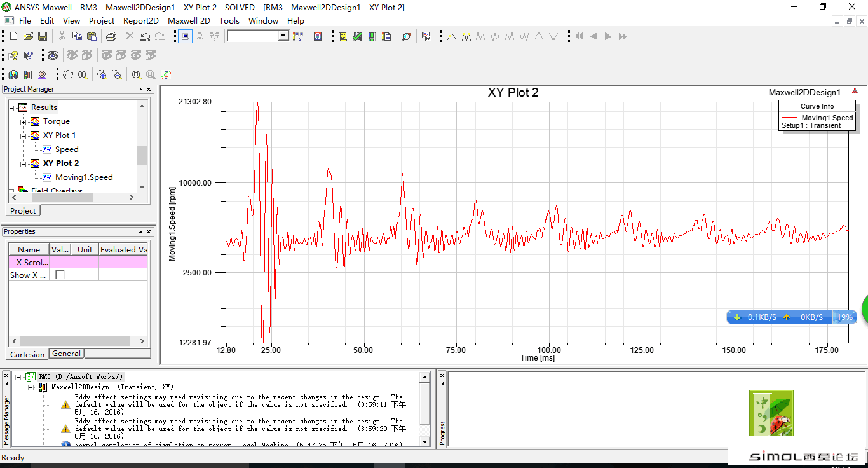The width and height of the screenshot is (868, 468).
Task: Open the Project menu
Action: (x=102, y=20)
